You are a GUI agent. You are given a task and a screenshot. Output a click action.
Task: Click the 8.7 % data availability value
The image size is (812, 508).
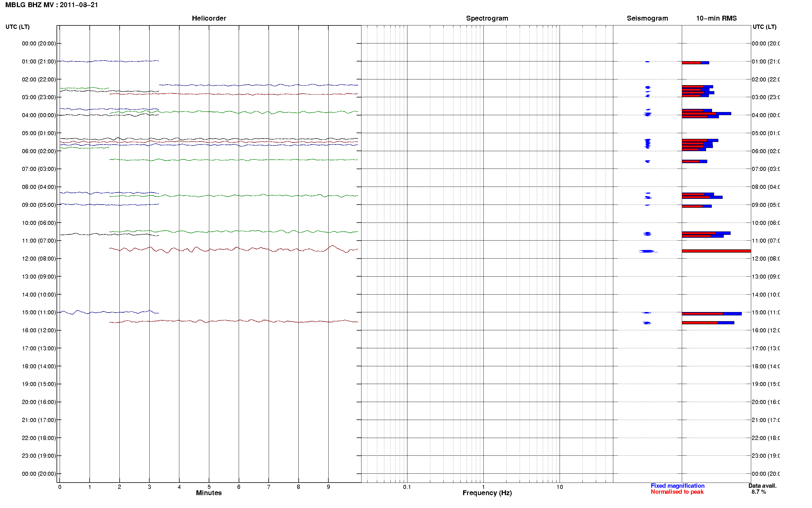point(759,492)
